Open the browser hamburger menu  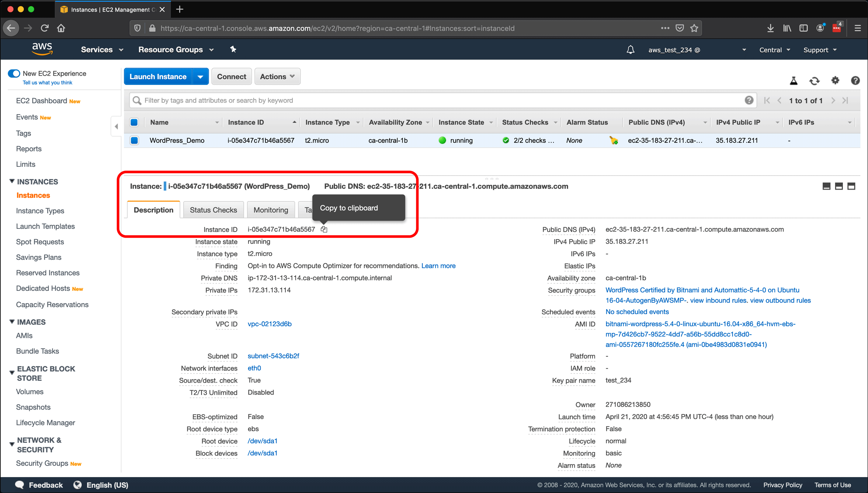tap(858, 28)
